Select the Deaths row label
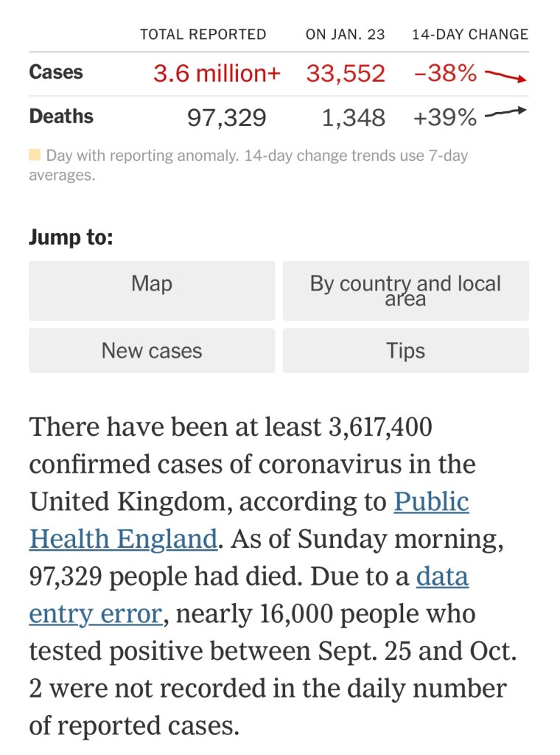 [x=61, y=116]
